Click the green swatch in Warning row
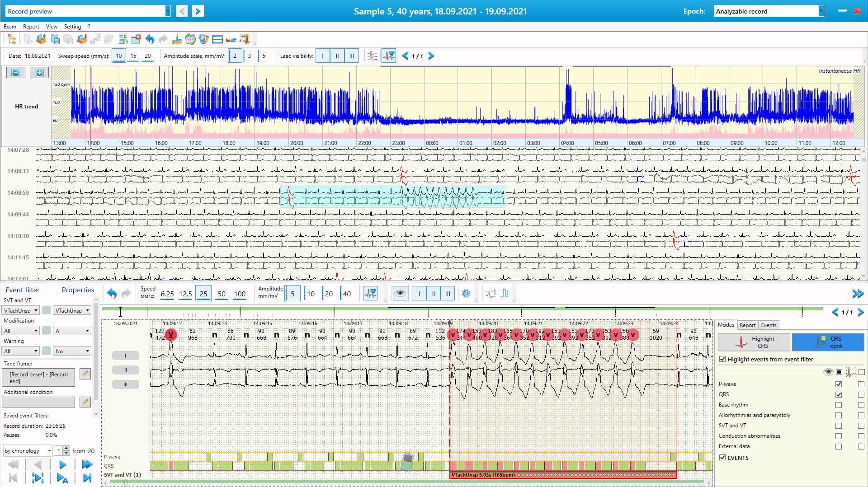The image size is (868, 487). [46, 351]
